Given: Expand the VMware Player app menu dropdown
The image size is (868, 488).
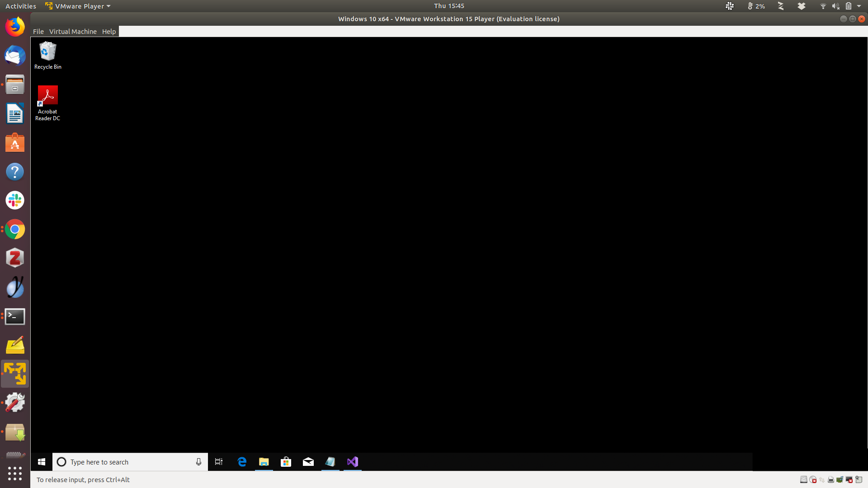Looking at the screenshot, I should [108, 6].
